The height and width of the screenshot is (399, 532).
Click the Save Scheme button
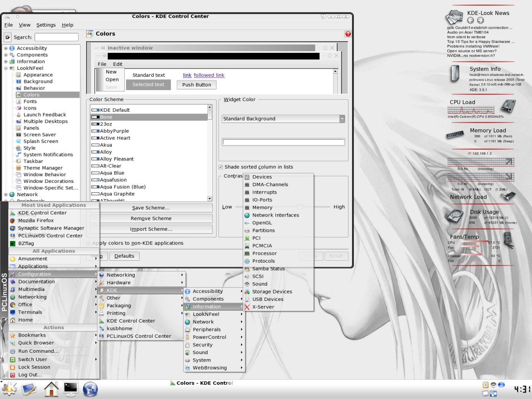[x=151, y=208]
